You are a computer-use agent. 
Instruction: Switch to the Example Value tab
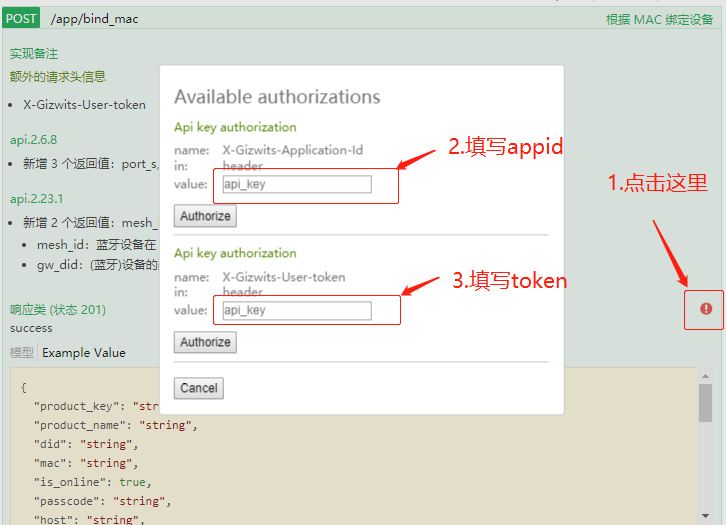coord(84,352)
